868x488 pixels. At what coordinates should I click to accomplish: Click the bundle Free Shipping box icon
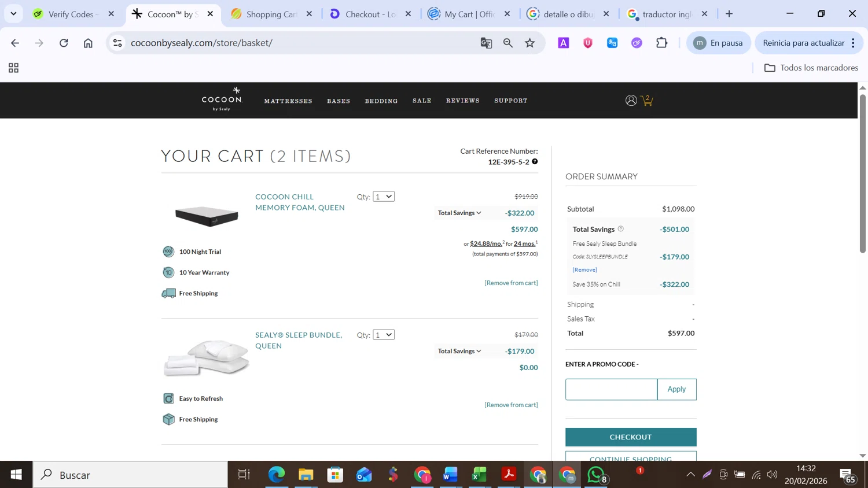tap(168, 419)
